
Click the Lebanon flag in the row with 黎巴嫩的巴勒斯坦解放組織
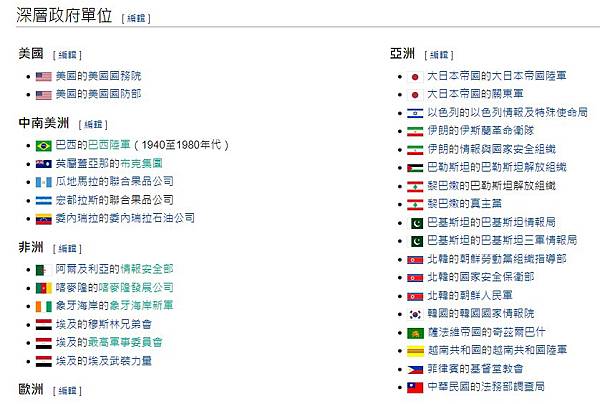click(x=415, y=186)
